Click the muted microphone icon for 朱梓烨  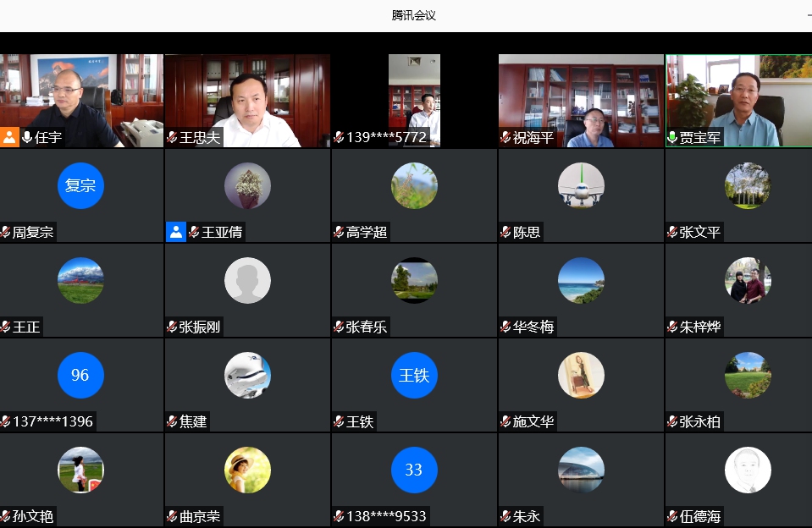672,327
